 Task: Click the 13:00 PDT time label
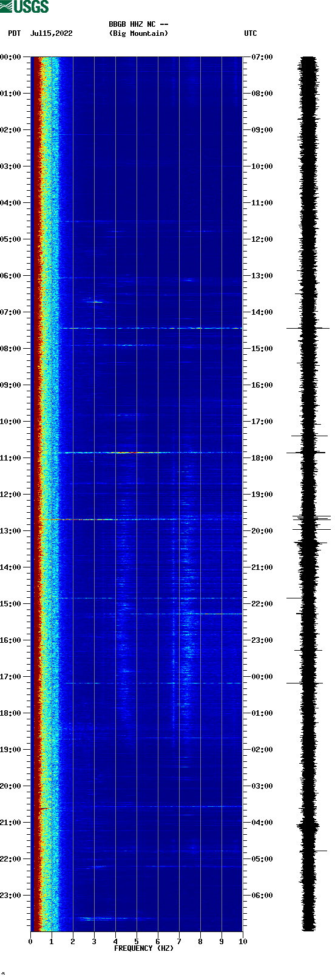(11, 531)
